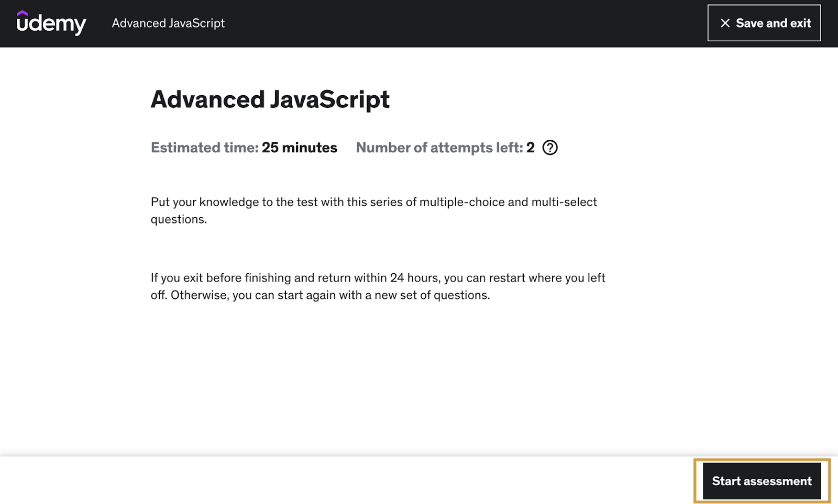Click the "Estimated time:" label
The image size is (838, 504).
[x=204, y=148]
